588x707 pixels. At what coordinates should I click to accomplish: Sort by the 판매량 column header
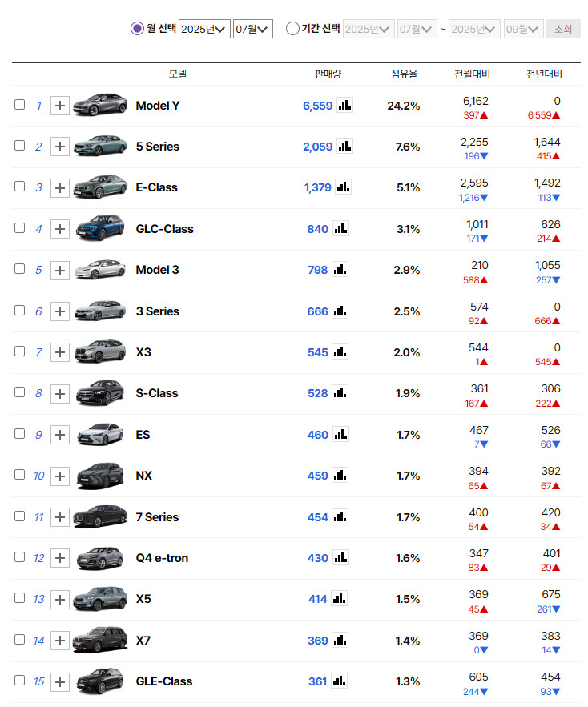328,74
